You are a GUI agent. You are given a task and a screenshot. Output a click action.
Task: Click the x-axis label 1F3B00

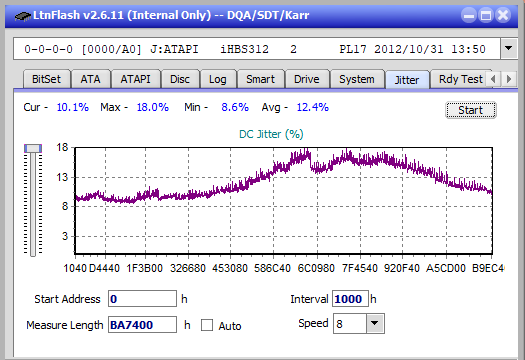click(x=144, y=268)
